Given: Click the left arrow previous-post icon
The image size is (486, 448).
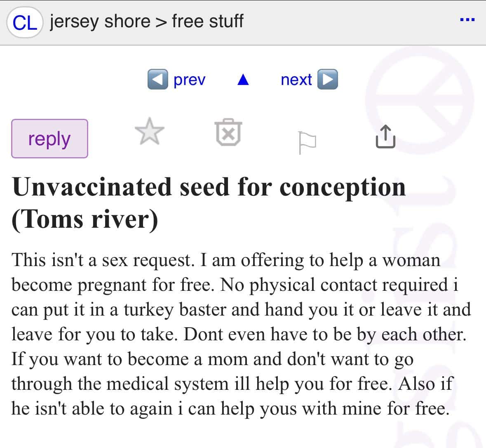Looking at the screenshot, I should (x=157, y=79).
